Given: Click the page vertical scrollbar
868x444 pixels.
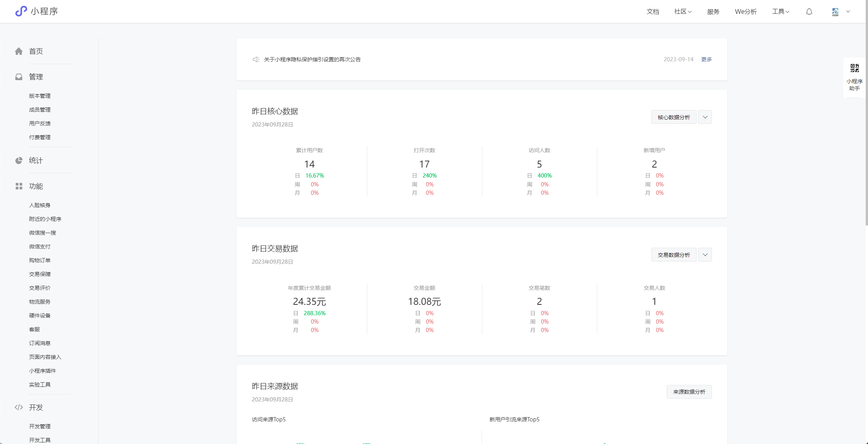Looking at the screenshot, I should [866, 115].
